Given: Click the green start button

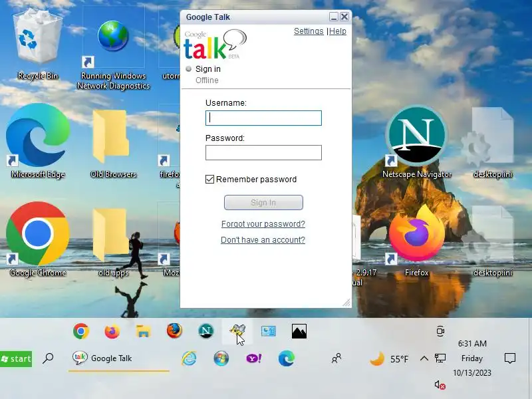Looking at the screenshot, I should pyautogui.click(x=16, y=358).
